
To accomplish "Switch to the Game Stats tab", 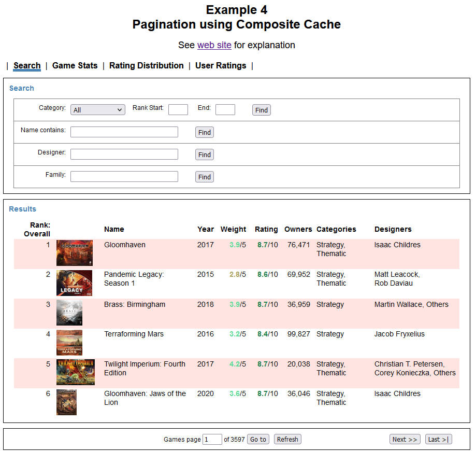I will pyautogui.click(x=75, y=66).
